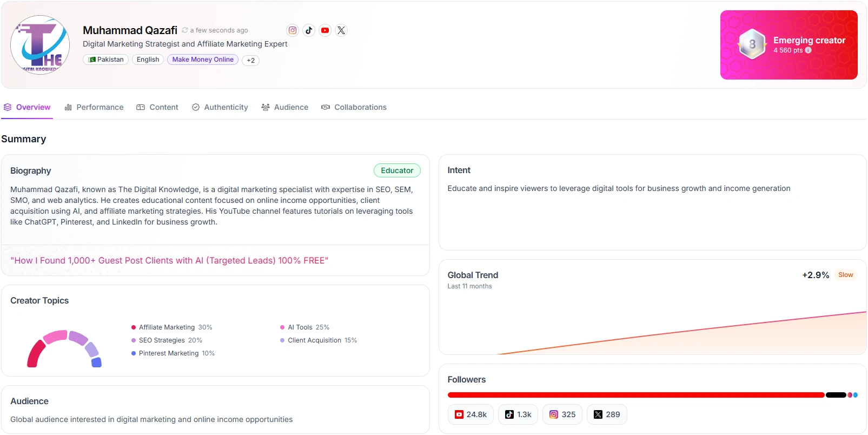Open the Instagram profile icon
Viewport: 868px width, 435px height.
pos(293,30)
